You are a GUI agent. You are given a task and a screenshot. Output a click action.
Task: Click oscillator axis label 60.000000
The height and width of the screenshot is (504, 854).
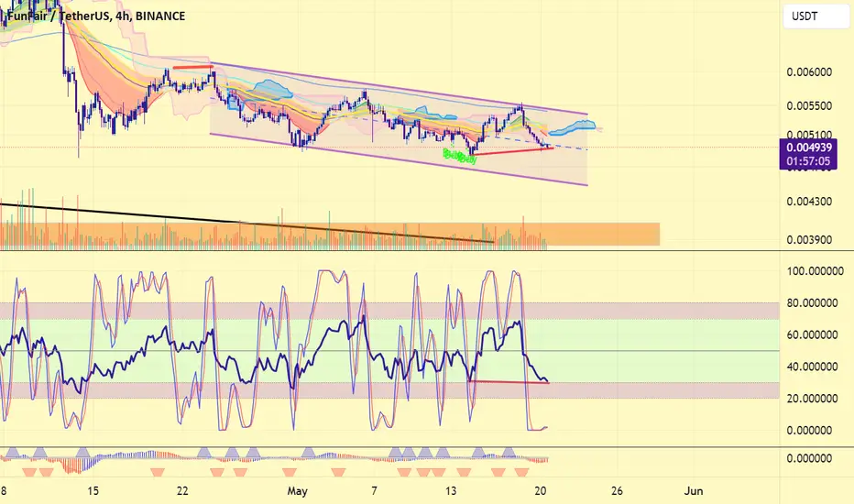pos(812,334)
